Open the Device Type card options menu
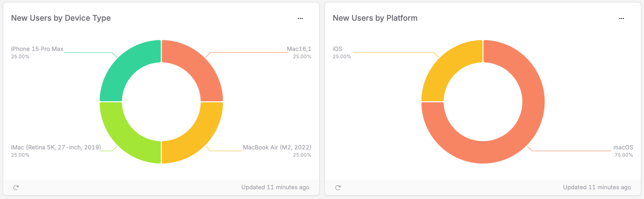644x199 pixels. 300,18
